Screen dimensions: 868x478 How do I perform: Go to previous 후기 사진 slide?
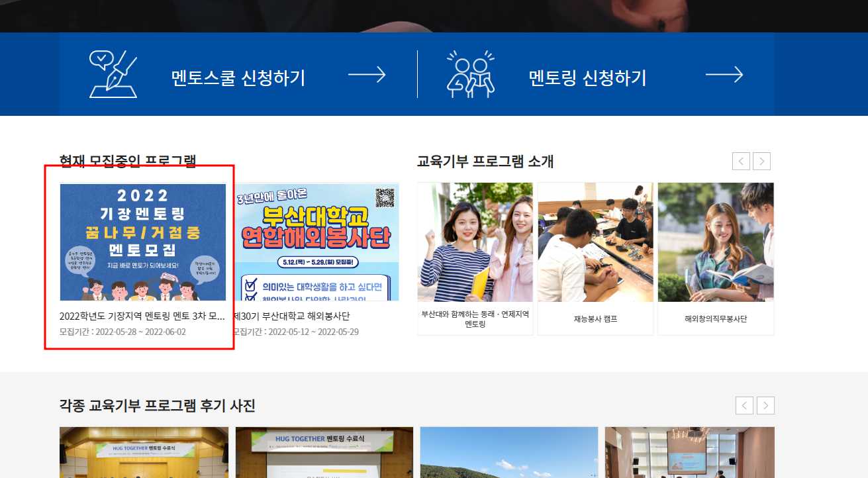(745, 405)
